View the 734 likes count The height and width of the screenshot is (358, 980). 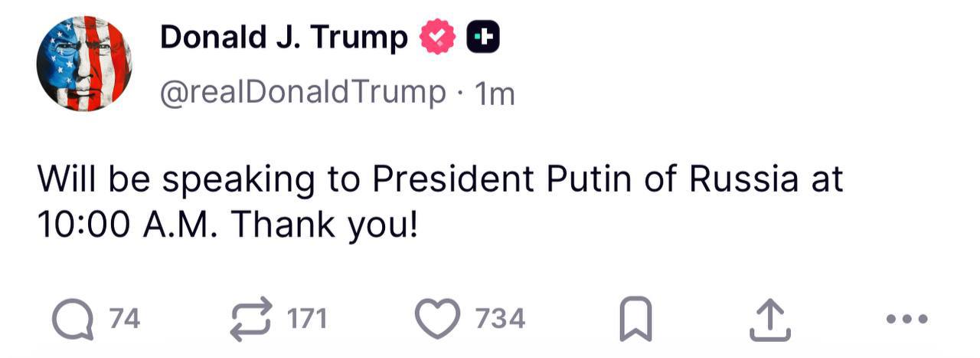pos(501,318)
